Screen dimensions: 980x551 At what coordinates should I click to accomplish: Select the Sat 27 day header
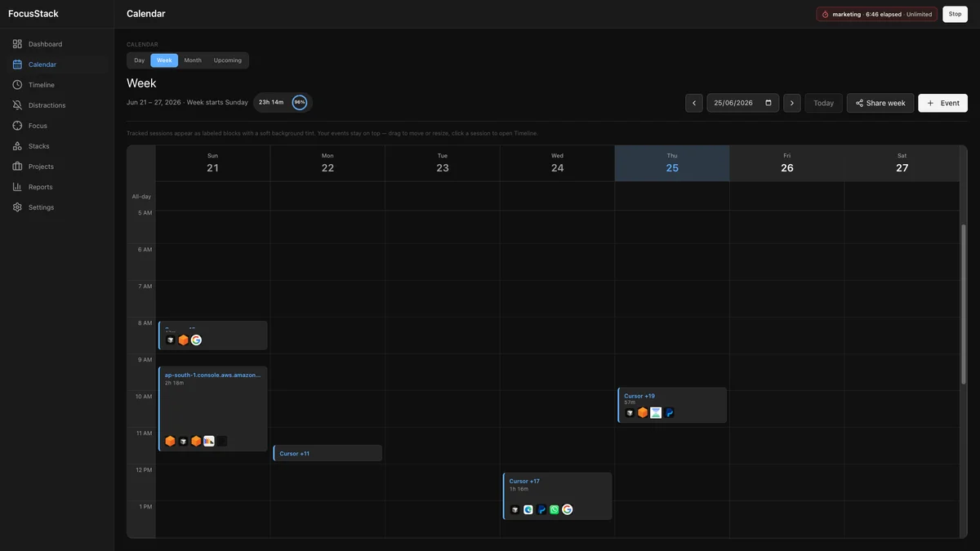902,163
